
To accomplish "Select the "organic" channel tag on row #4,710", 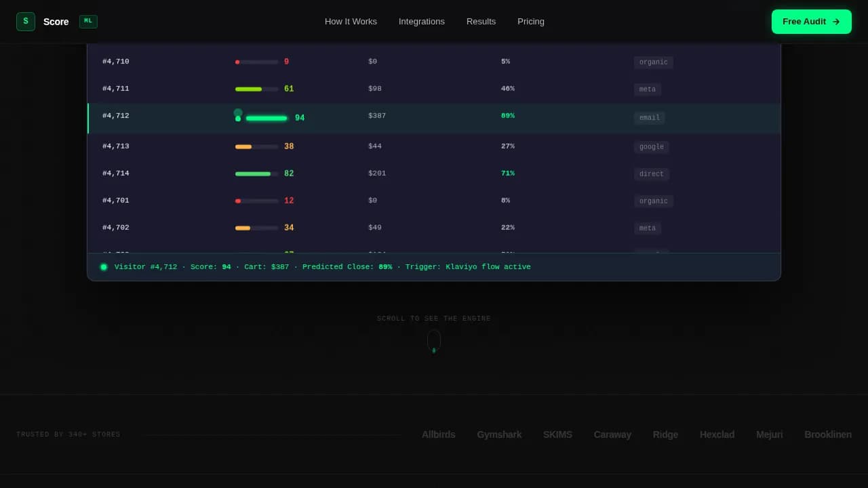I will (653, 62).
